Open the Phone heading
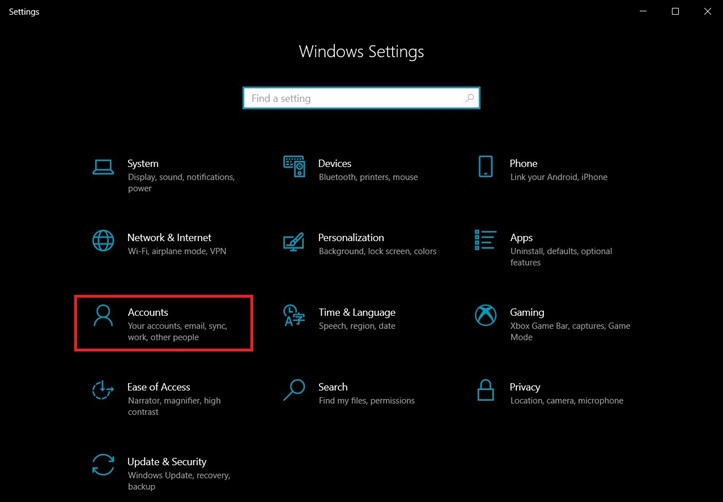Screen dimensions: 723x502 523,164
